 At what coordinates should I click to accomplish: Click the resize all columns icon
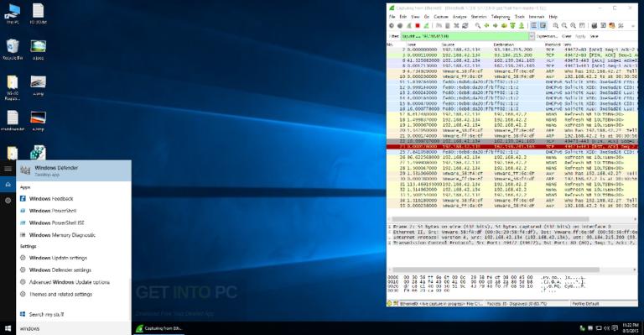click(x=582, y=25)
